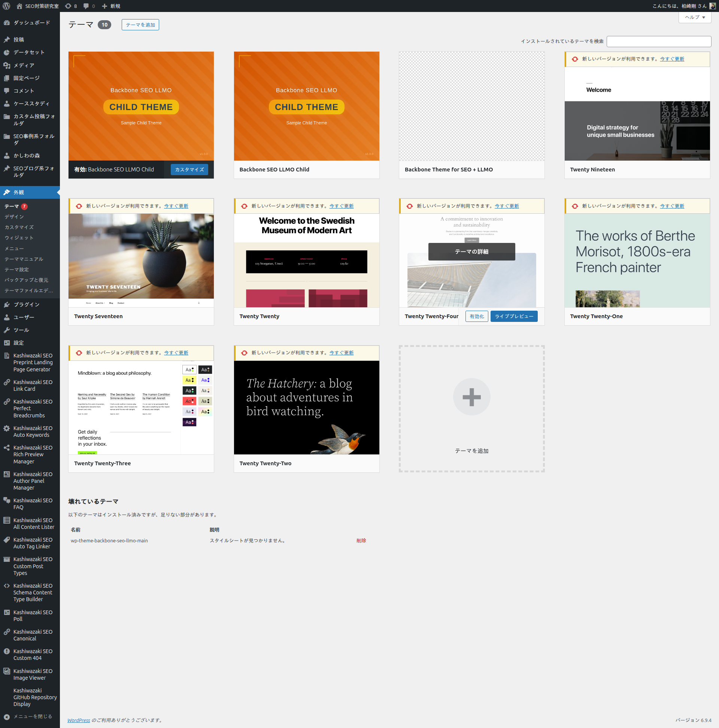Click the WordPress link in footer

point(79,720)
